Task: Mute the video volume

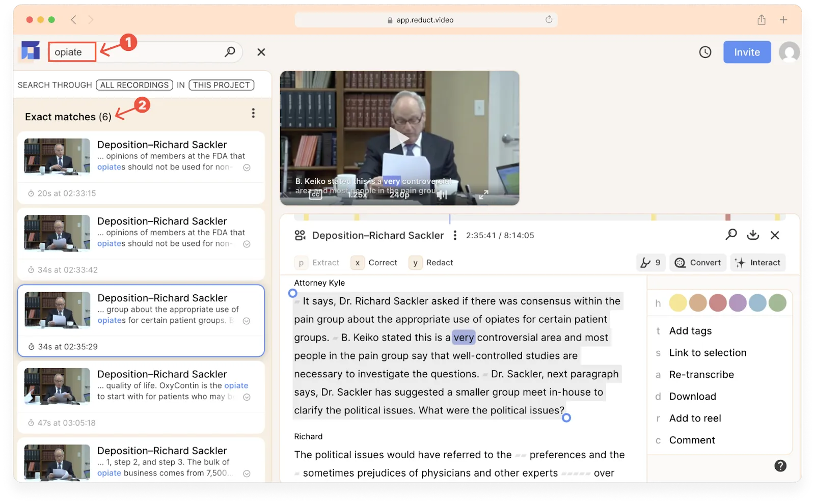Action: pyautogui.click(x=442, y=194)
